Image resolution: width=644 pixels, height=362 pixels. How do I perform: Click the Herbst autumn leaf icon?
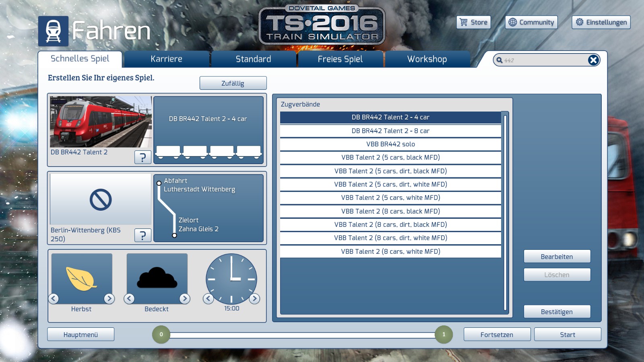coord(82,278)
